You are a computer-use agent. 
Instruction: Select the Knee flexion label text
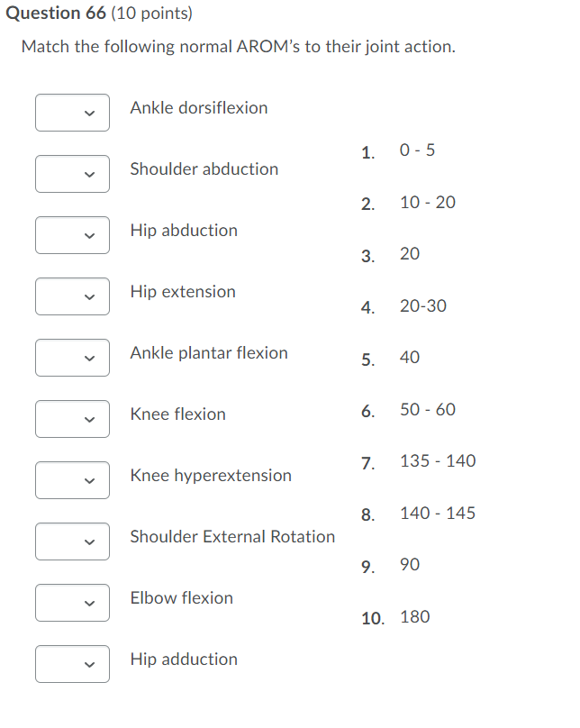pyautogui.click(x=177, y=414)
